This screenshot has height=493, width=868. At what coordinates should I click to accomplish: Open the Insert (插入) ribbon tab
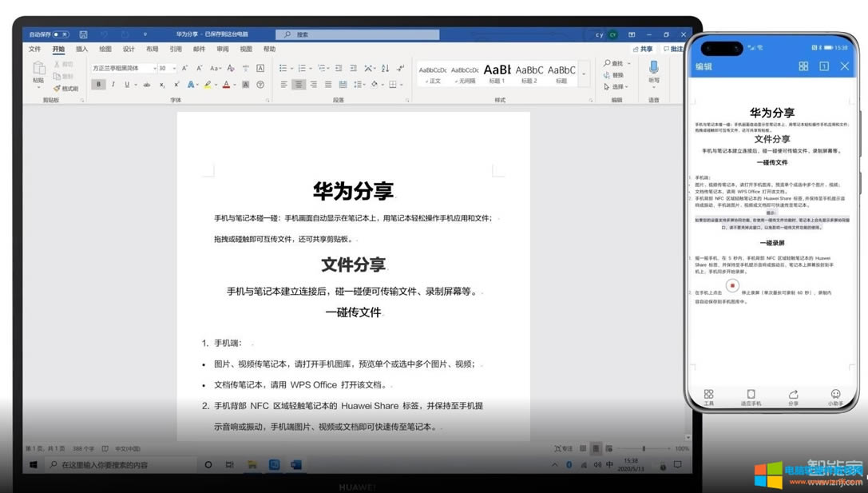[81, 50]
